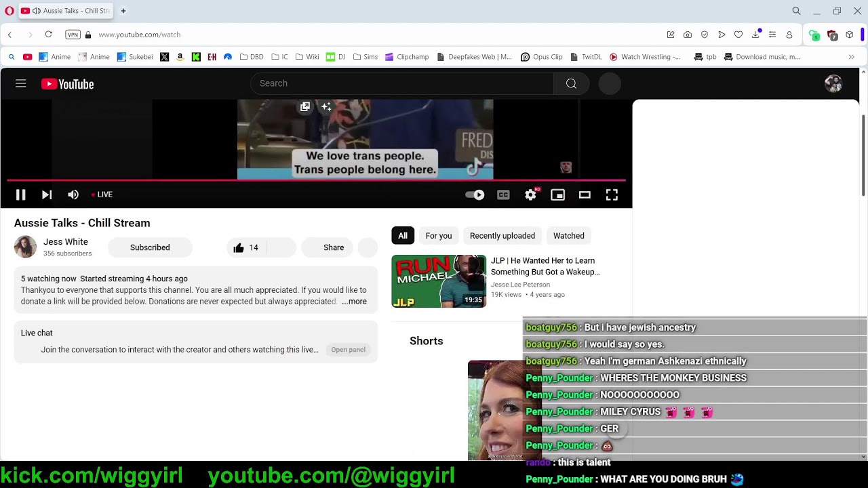Switch to theater mode
Image resolution: width=868 pixels, height=488 pixels.
point(585,195)
